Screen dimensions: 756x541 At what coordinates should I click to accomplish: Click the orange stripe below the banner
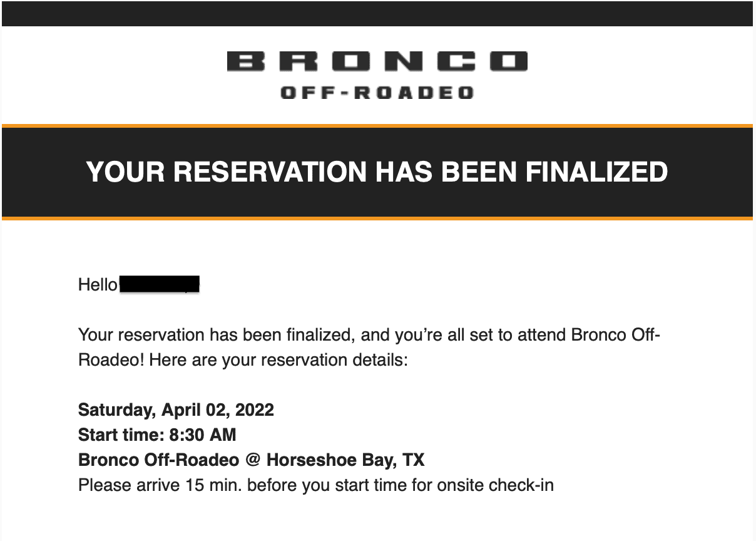[x=377, y=219]
